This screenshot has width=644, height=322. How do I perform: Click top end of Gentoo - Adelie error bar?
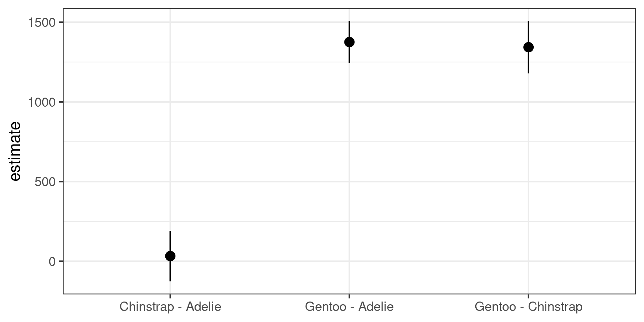pos(349,21)
